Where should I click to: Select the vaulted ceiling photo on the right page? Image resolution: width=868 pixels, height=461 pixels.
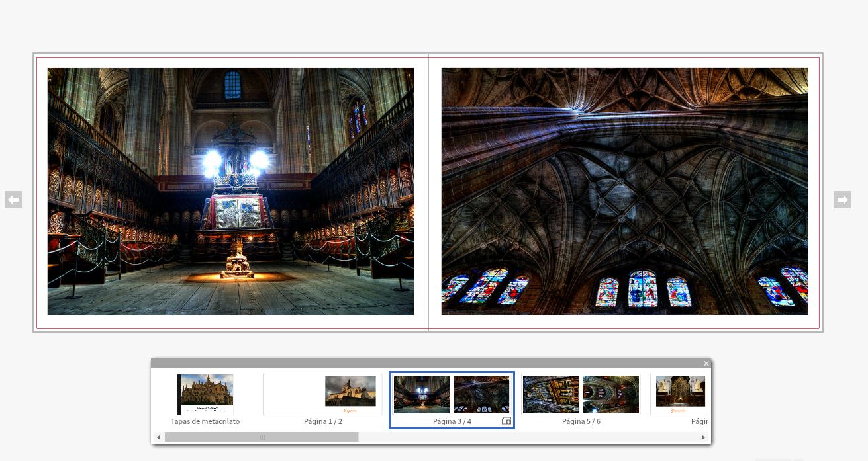coord(624,191)
